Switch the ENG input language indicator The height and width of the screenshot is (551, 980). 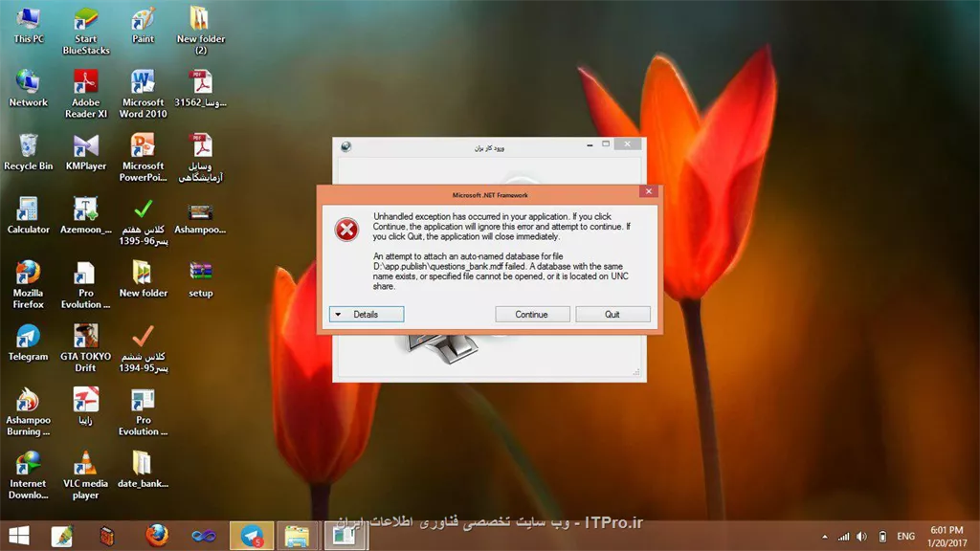pyautogui.click(x=905, y=537)
